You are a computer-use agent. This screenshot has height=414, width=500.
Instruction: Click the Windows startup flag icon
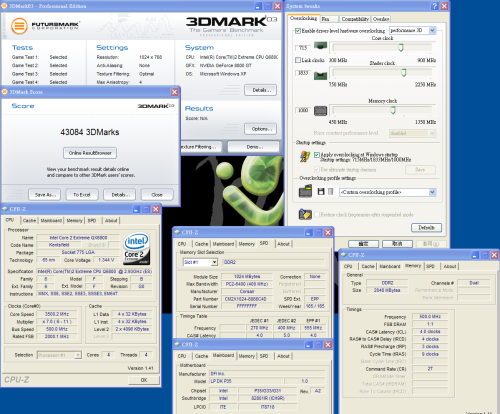click(x=305, y=156)
